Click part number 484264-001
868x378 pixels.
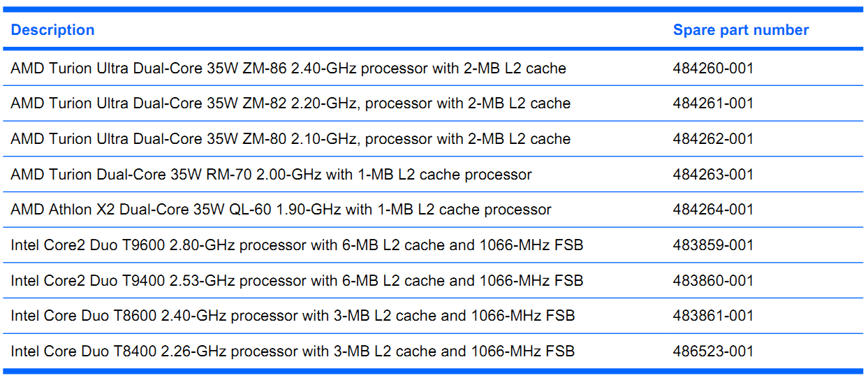click(x=714, y=210)
